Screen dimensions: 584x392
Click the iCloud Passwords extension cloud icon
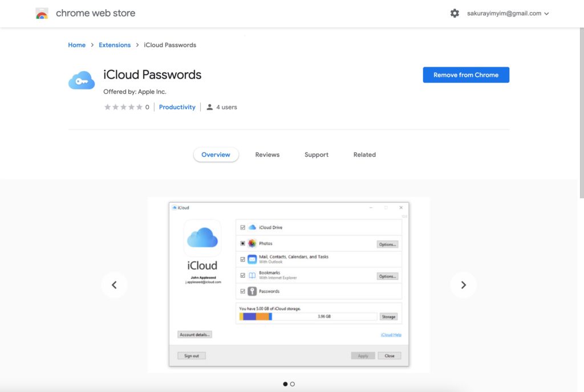pyautogui.click(x=82, y=81)
